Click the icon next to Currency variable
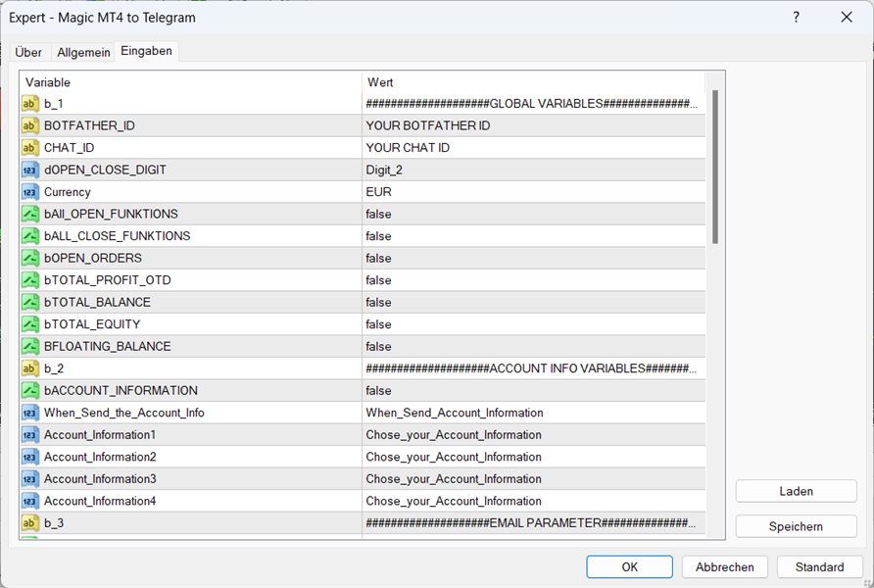874x588 pixels. tap(29, 192)
